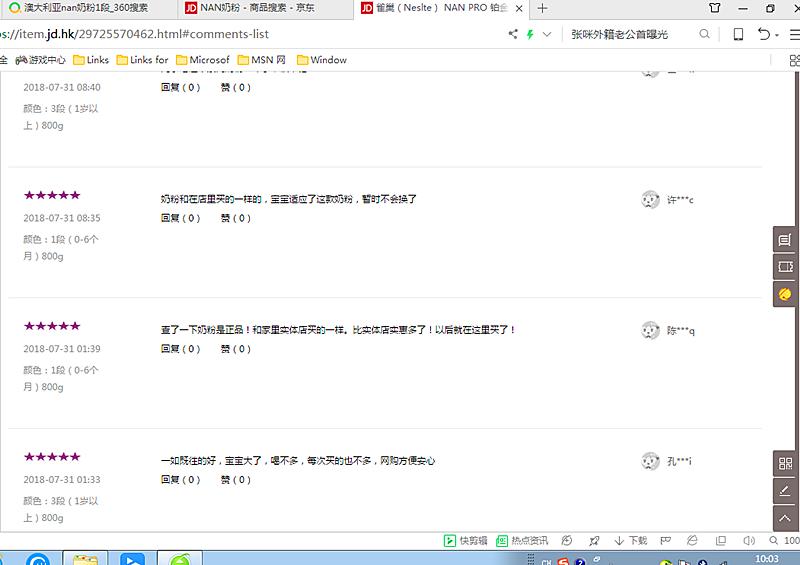Screen dimensions: 800x565
Task: Expand the address bar dropdown chevron
Action: (547, 34)
